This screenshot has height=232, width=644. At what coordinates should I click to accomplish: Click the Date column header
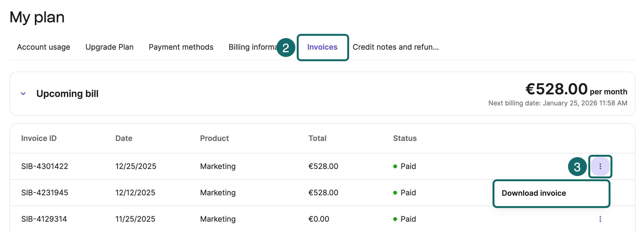tap(124, 138)
